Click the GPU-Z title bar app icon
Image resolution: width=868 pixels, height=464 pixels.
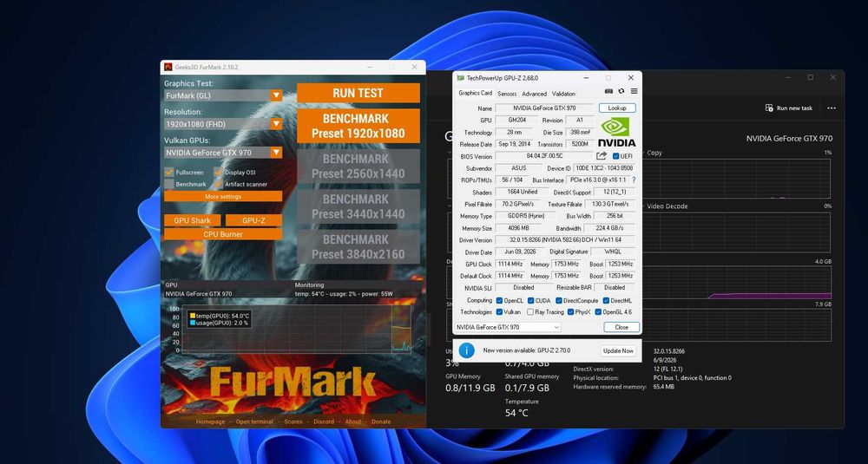[x=461, y=78]
